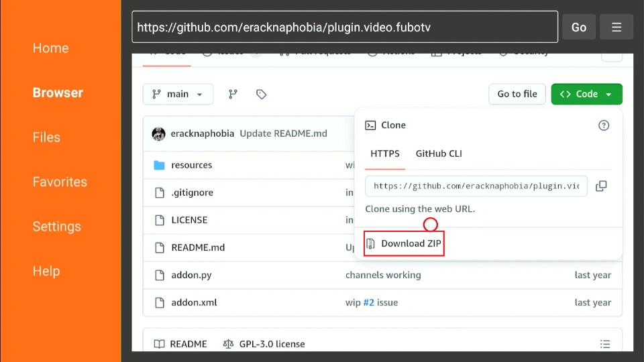View tags icon
Image resolution: width=644 pixels, height=362 pixels.
pos(261,94)
